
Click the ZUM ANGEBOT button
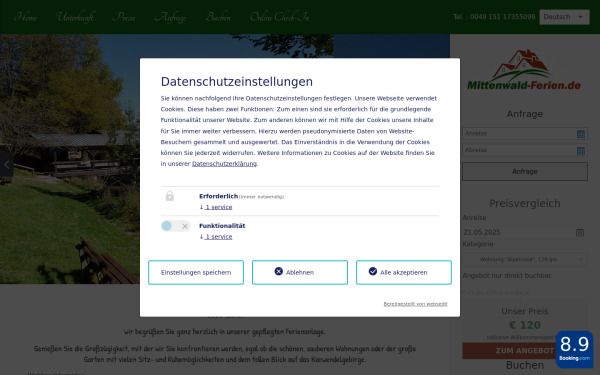(x=525, y=351)
